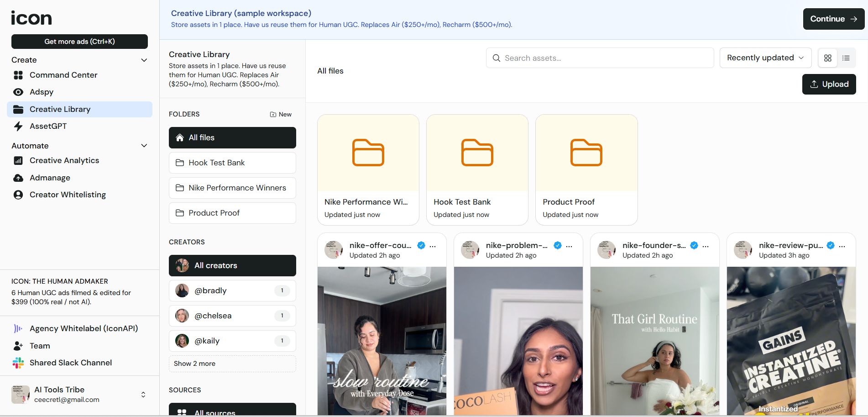Click the Creative Analytics chart icon
The width and height of the screenshot is (868, 417).
[18, 160]
